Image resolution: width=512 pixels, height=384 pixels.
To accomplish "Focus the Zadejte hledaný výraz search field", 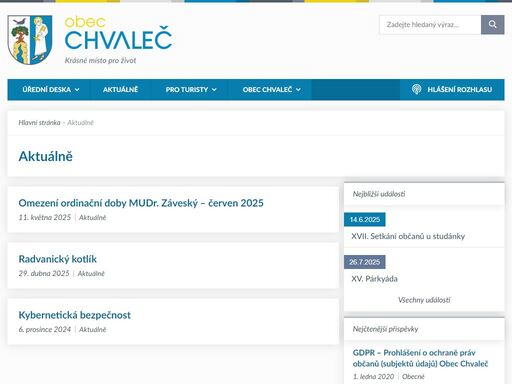I will click(430, 24).
